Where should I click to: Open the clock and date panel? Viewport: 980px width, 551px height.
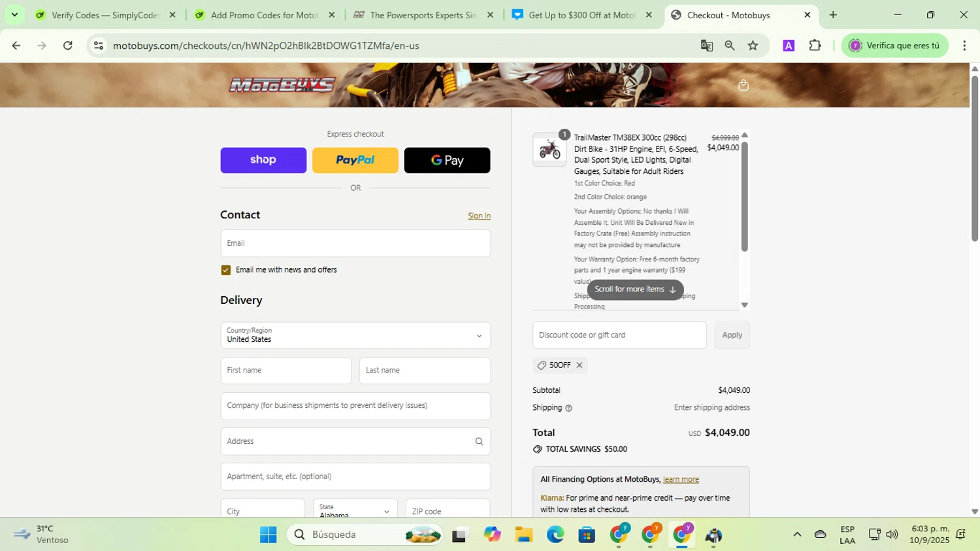pos(930,535)
